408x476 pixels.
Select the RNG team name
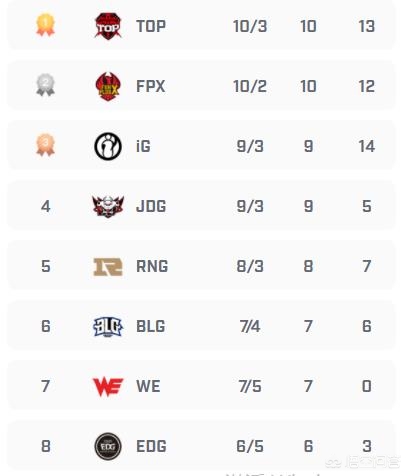[152, 266]
